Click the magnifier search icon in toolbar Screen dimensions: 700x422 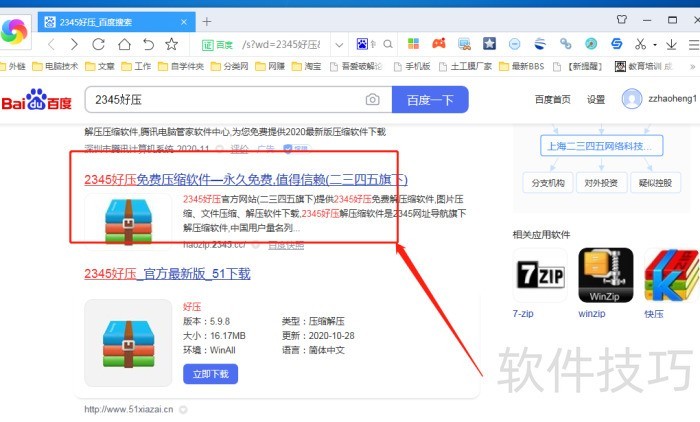tap(388, 44)
